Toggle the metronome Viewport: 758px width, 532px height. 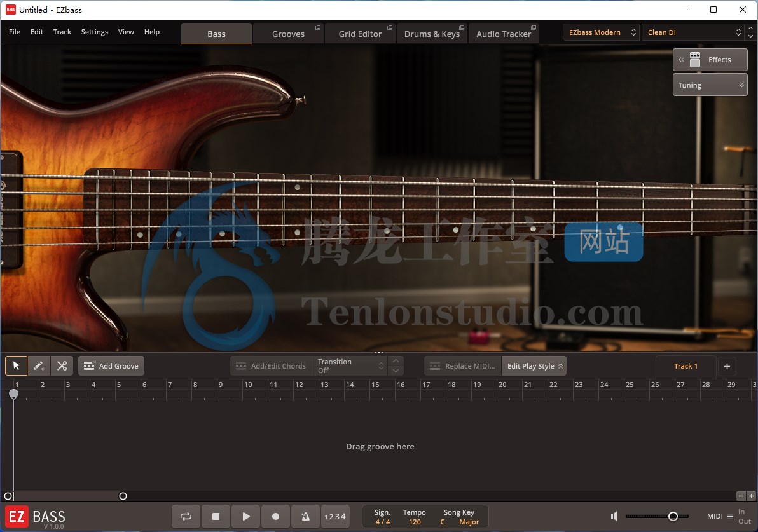[305, 516]
